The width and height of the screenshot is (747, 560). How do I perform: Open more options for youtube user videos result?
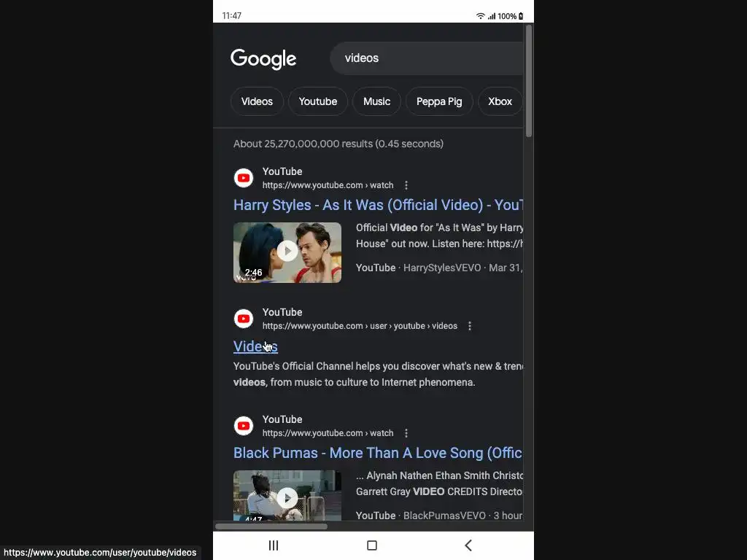click(x=470, y=326)
